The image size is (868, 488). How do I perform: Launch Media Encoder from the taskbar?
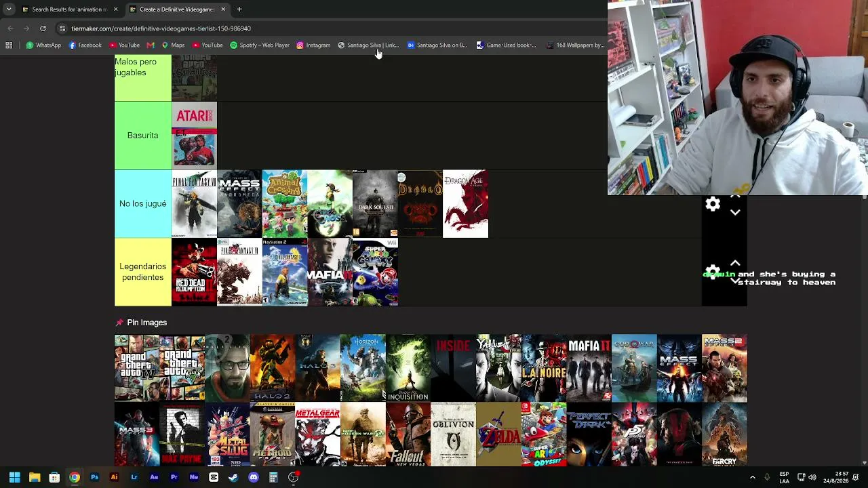(194, 478)
